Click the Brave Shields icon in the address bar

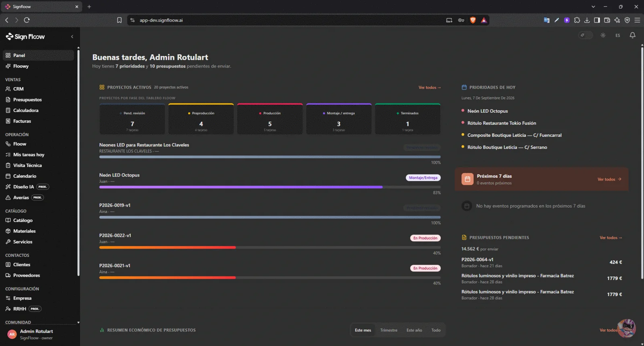pos(473,20)
